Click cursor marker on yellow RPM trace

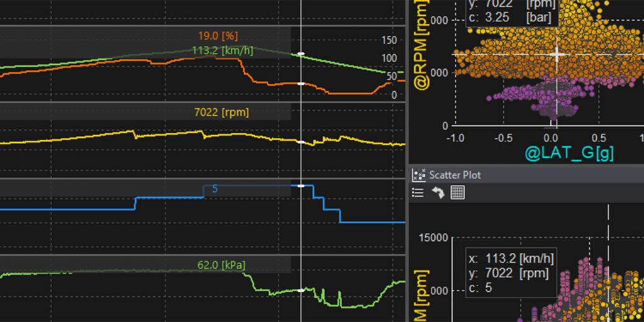point(301,143)
